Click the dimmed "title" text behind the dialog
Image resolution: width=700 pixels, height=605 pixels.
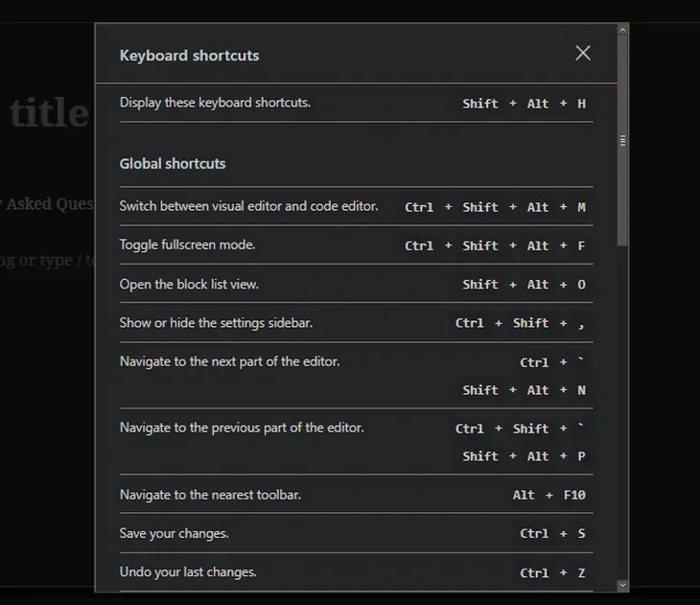click(x=48, y=113)
